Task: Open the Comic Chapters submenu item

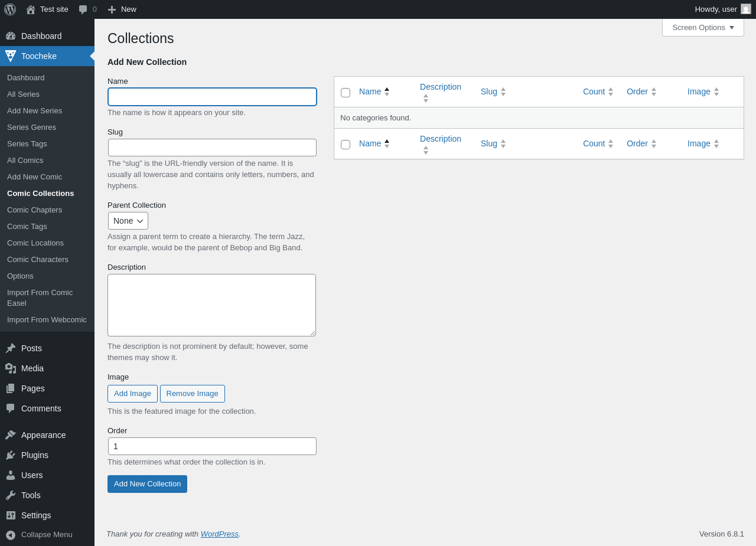Action: point(34,210)
